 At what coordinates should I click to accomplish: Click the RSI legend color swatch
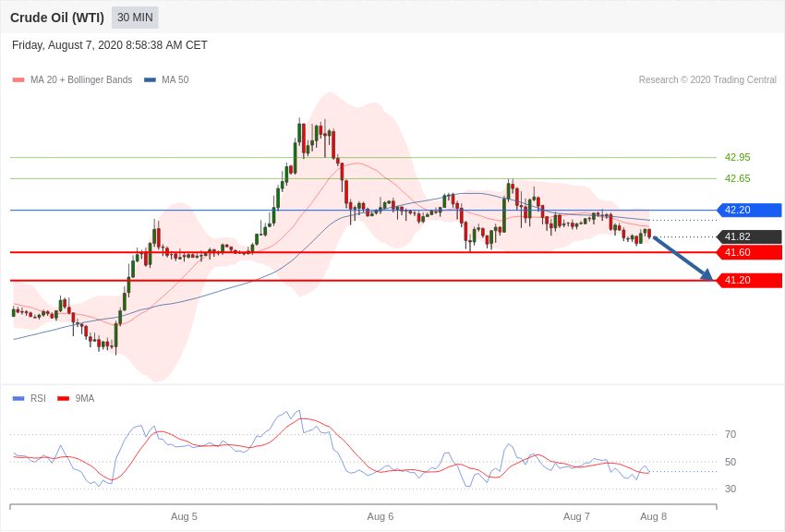click(18, 398)
